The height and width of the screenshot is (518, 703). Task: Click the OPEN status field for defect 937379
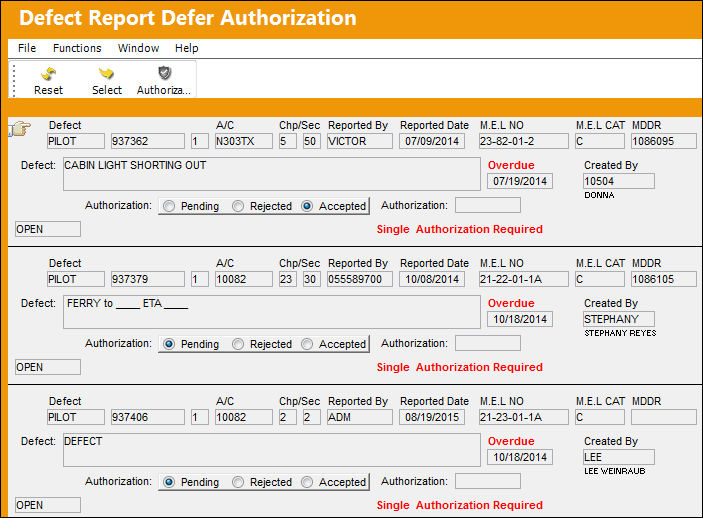(x=48, y=367)
